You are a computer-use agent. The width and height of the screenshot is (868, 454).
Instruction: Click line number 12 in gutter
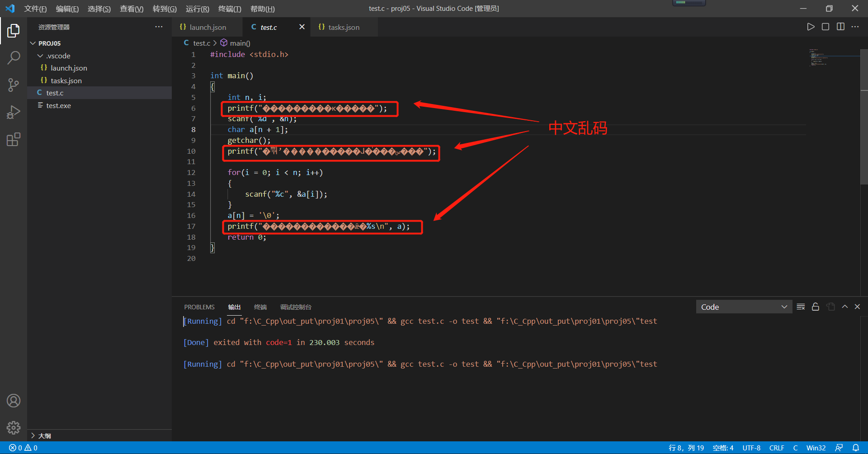[191, 172]
